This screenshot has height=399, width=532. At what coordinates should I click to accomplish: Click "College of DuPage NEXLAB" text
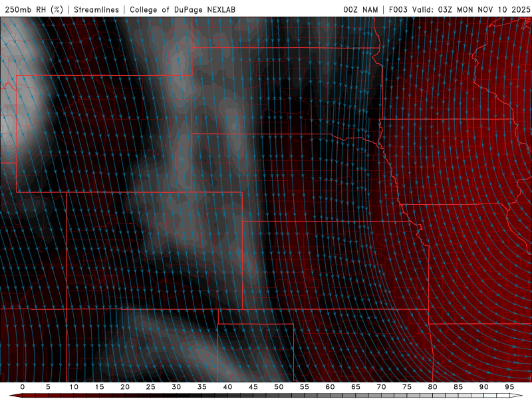click(182, 9)
